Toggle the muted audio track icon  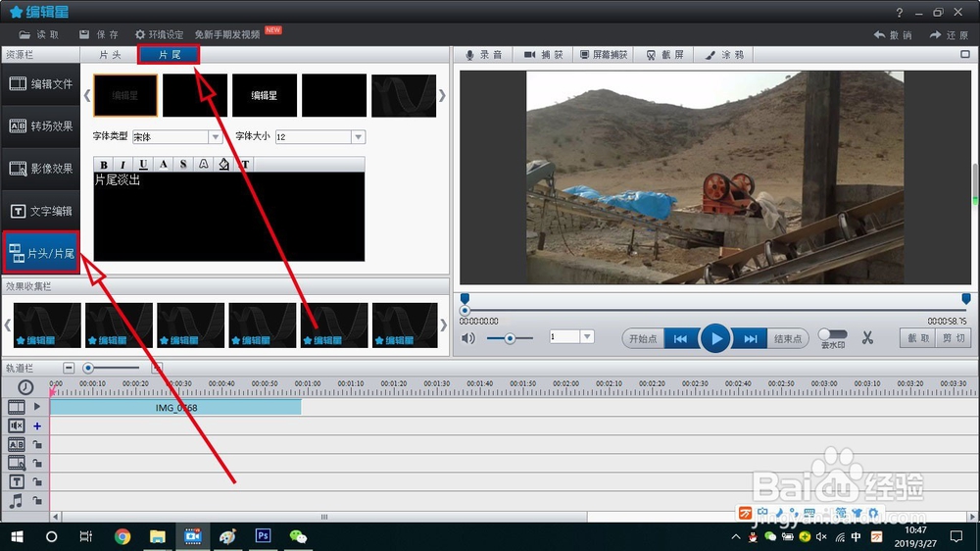point(17,426)
